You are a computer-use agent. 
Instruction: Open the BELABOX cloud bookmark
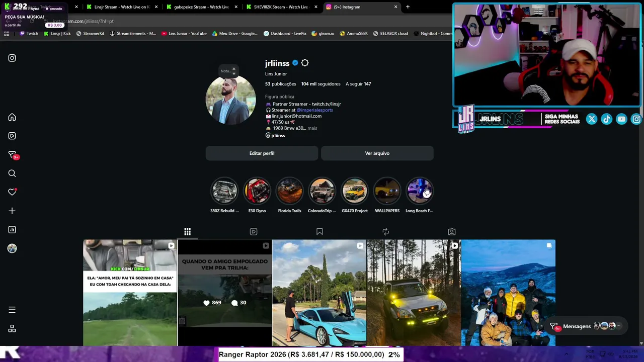[x=390, y=34]
